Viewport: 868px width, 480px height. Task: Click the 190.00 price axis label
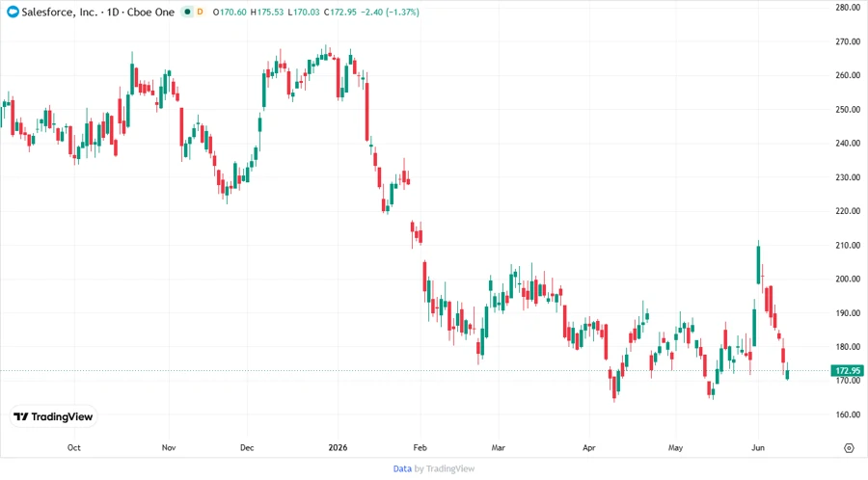click(848, 313)
